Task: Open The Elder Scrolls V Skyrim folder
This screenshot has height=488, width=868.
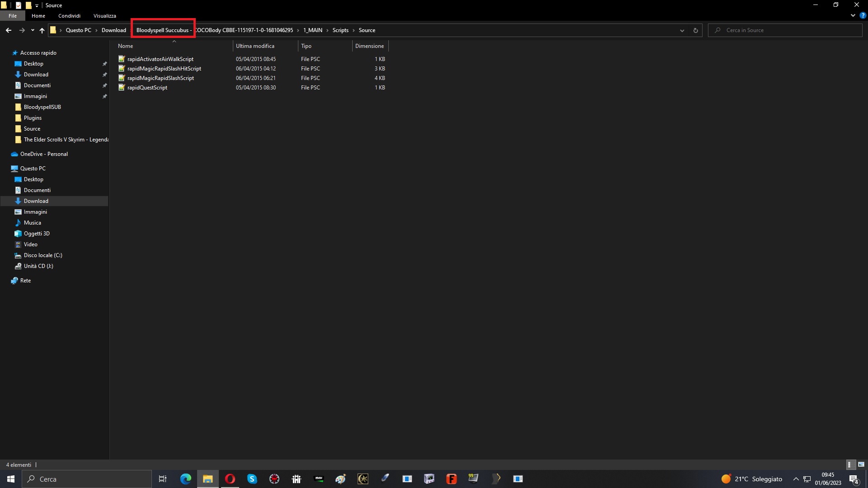Action: tap(66, 140)
